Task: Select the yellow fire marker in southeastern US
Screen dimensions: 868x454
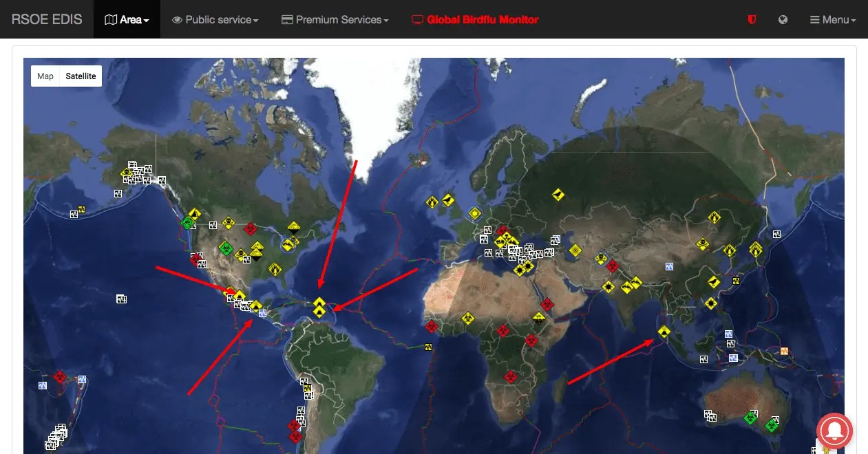Action: click(275, 269)
